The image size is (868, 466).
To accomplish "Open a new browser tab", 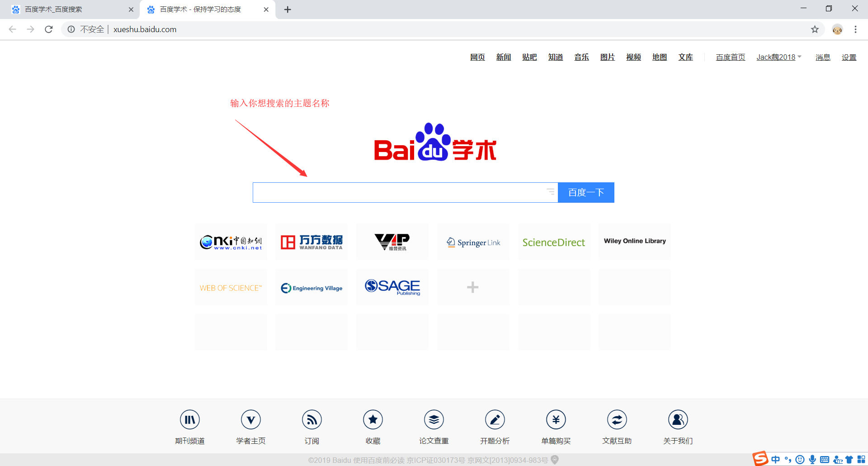I will (x=288, y=10).
